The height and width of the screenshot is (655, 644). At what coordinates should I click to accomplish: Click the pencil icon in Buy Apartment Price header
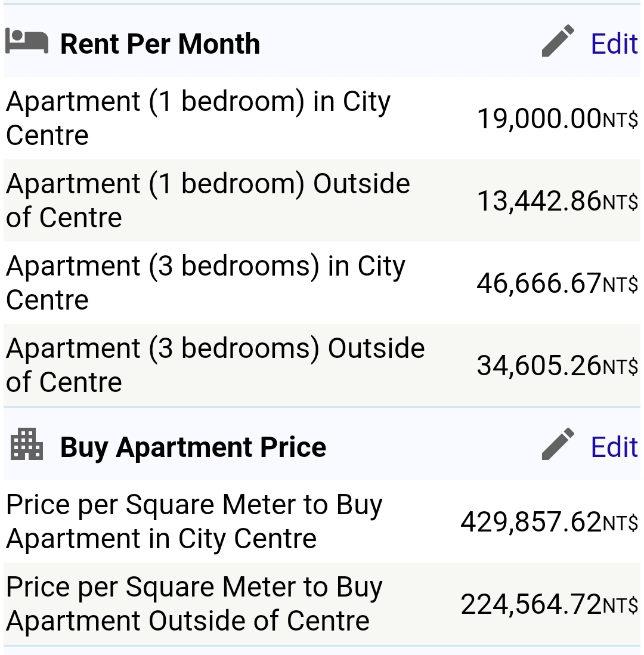pyautogui.click(x=558, y=444)
